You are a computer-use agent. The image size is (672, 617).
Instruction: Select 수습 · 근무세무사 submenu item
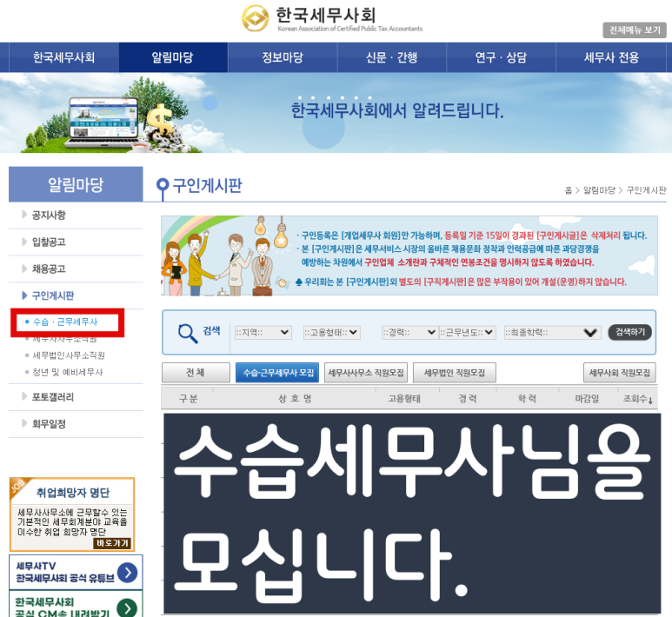pyautogui.click(x=65, y=322)
